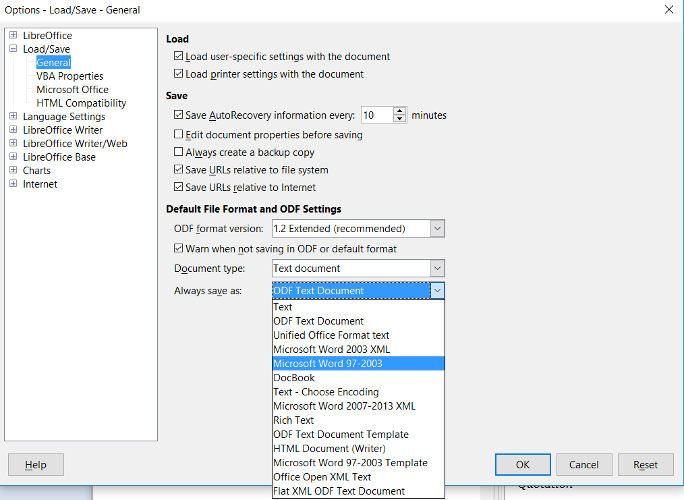Select the LibreOffice Base tree label
684x500 pixels.
59,157
